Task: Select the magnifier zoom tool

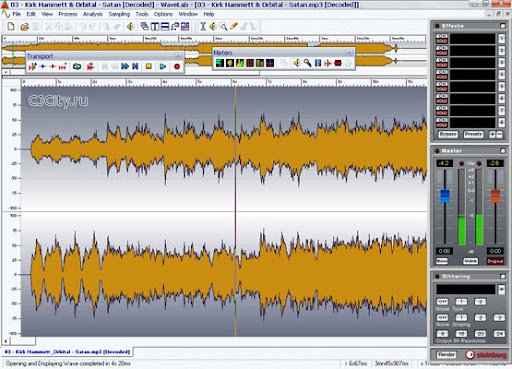Action: 224,26
